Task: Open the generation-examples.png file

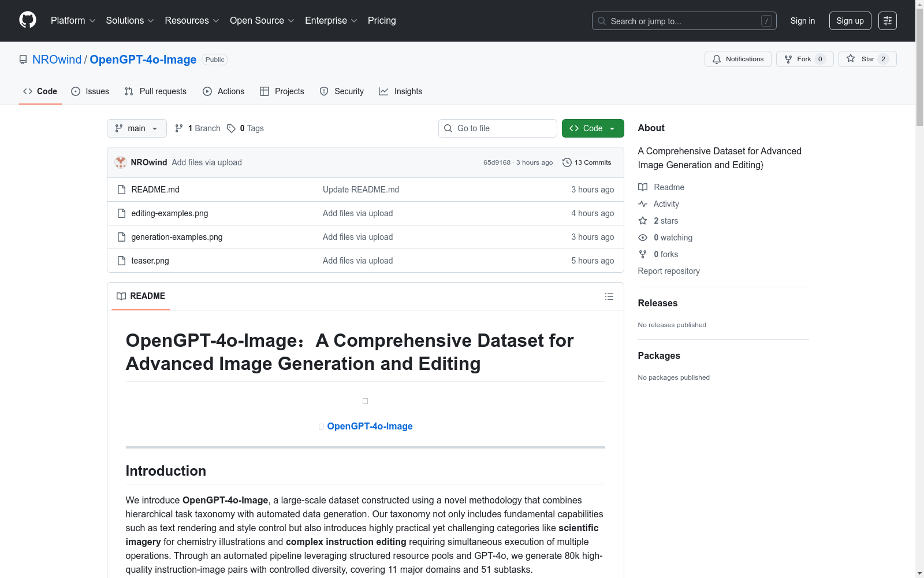Action: tap(177, 237)
